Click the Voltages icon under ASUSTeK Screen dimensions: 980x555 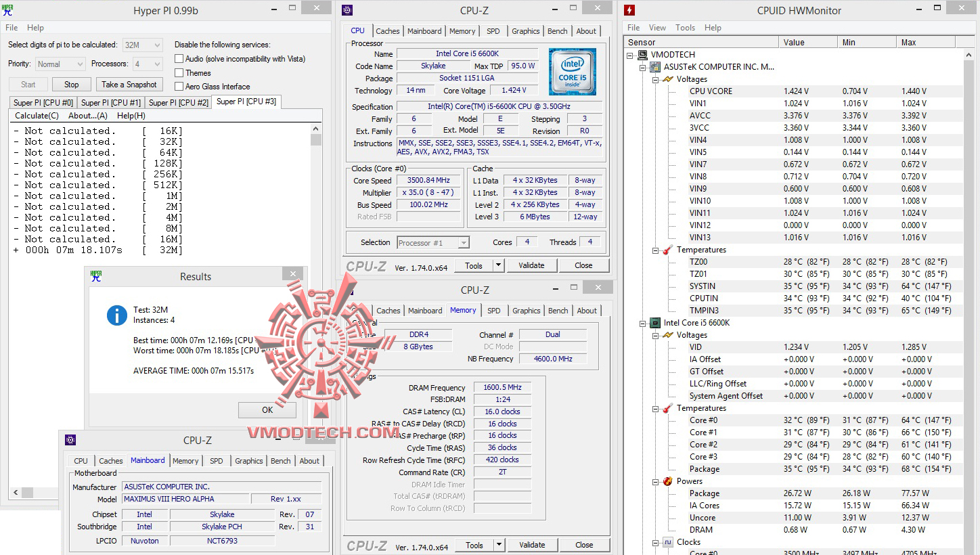click(x=668, y=79)
